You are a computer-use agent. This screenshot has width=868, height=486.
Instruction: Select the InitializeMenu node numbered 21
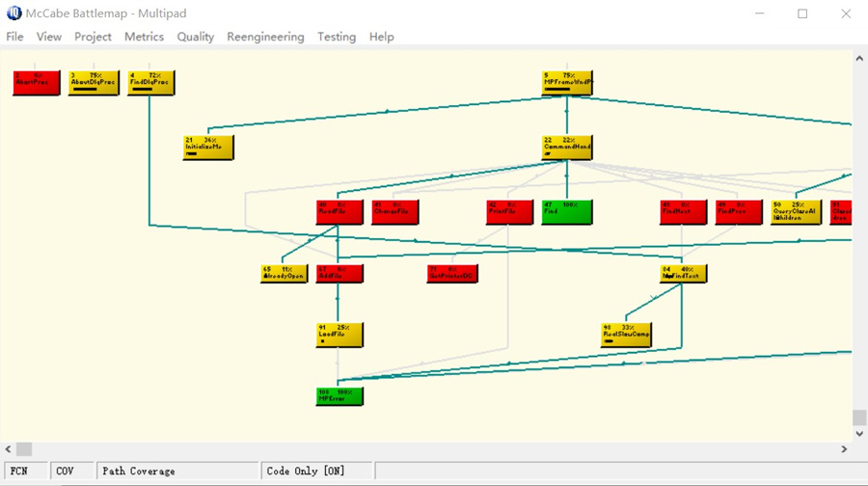pyautogui.click(x=208, y=148)
